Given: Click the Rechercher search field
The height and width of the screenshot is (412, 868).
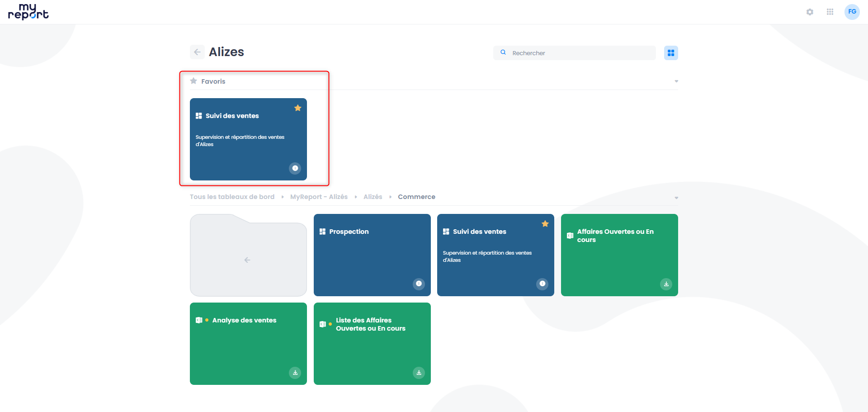Looking at the screenshot, I should pyautogui.click(x=575, y=53).
